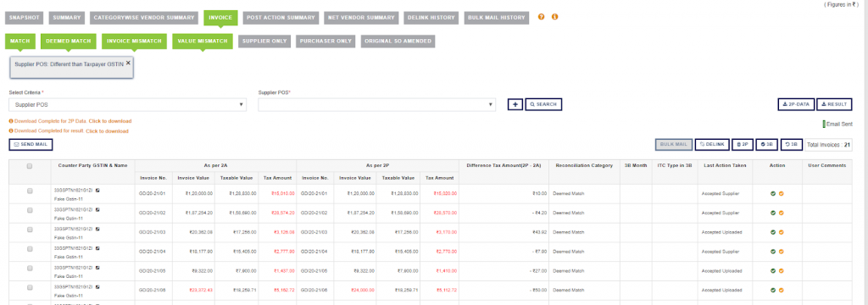Click the 3B button with check icon
Image resolution: width=868 pixels, height=305 pixels.
tap(766, 145)
